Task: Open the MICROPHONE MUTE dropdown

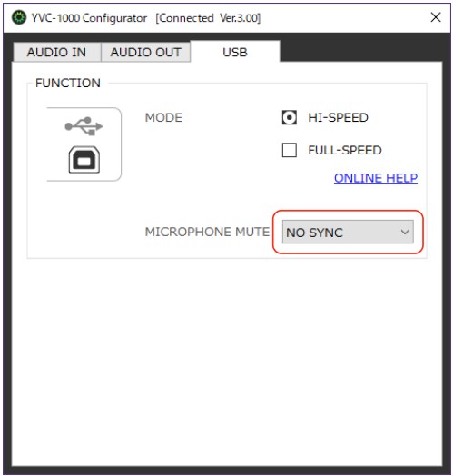Action: [x=348, y=232]
